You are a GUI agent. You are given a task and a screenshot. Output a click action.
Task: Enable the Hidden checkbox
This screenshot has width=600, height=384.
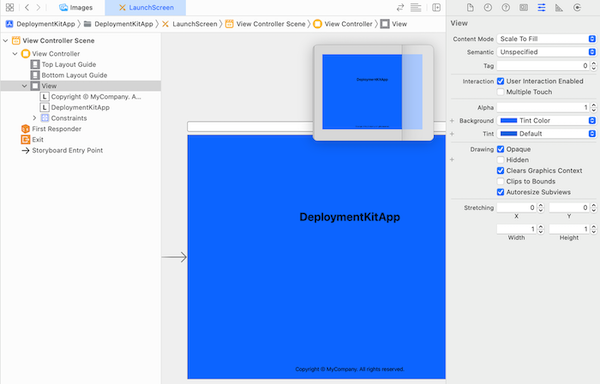click(x=500, y=160)
